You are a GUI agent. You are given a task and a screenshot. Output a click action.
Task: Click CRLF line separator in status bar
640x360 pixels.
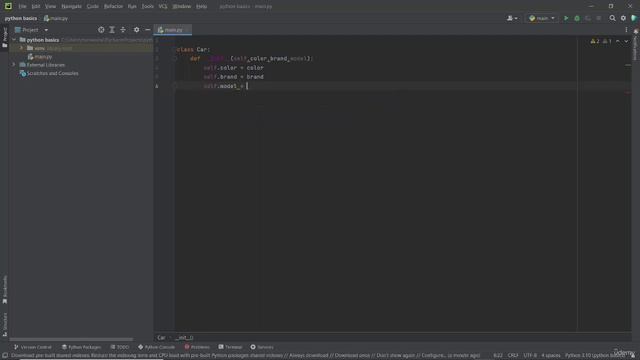pyautogui.click(x=513, y=356)
